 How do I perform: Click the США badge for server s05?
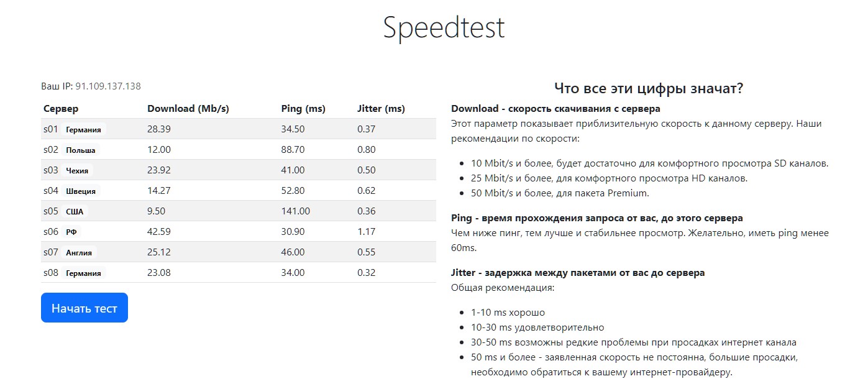click(75, 211)
